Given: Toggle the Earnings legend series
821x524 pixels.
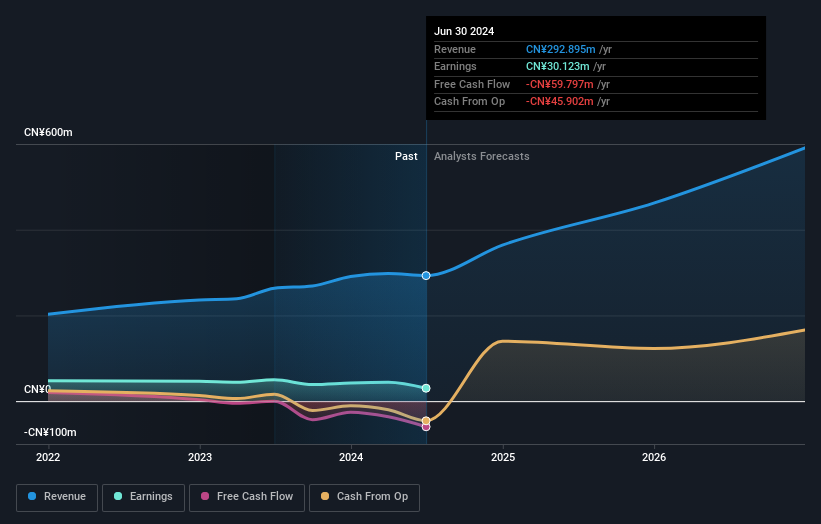Looking at the screenshot, I should click(x=143, y=497).
